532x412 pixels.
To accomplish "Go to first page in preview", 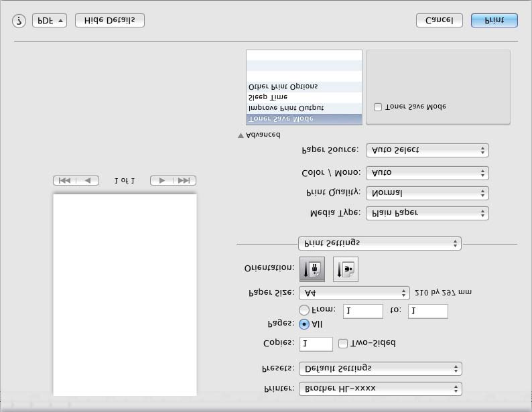I will [x=64, y=180].
